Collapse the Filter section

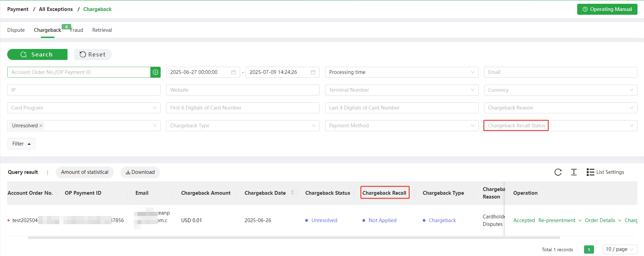(21, 144)
